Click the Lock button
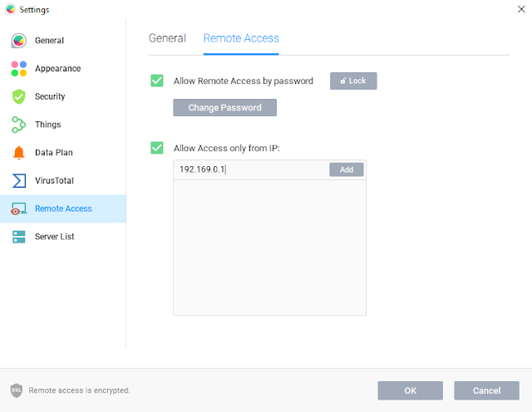This screenshot has height=412, width=532. 353,81
